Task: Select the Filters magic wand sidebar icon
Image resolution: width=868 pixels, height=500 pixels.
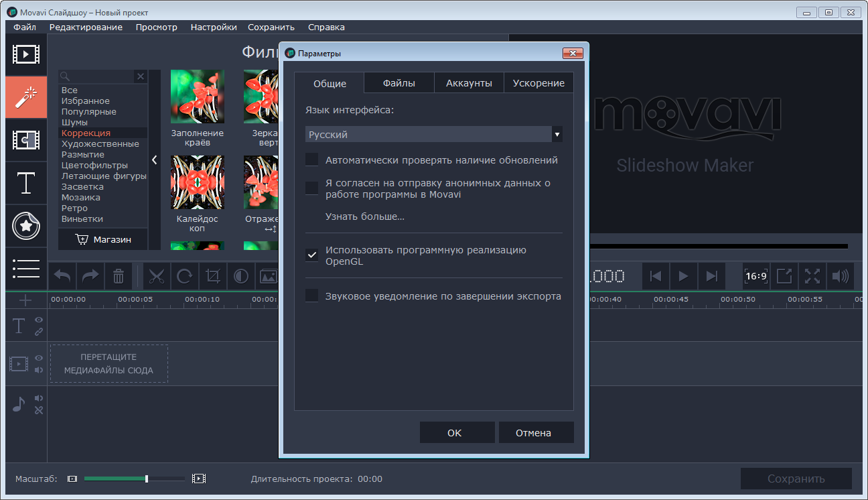Action: tap(26, 97)
